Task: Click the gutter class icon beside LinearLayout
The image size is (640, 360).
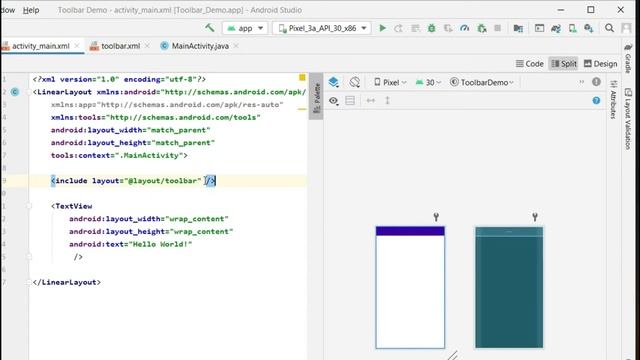Action: (15, 92)
